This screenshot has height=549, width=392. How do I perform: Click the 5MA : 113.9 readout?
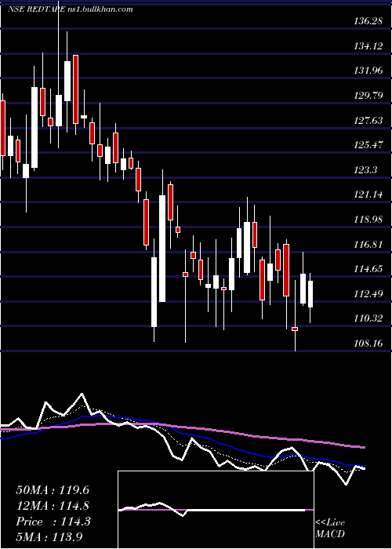coord(49,537)
